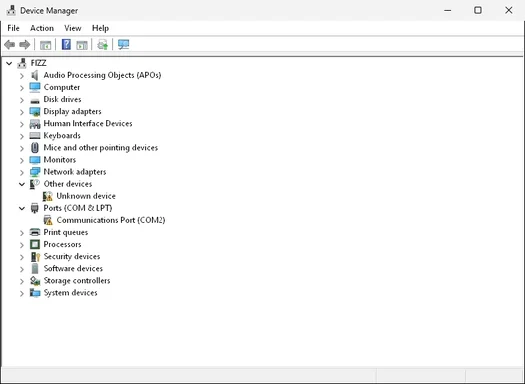Collapse the FIZZ root node
The image size is (525, 384).
9,63
